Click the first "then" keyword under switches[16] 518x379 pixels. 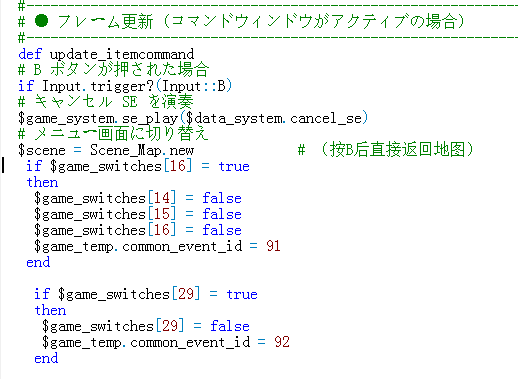pos(42,183)
